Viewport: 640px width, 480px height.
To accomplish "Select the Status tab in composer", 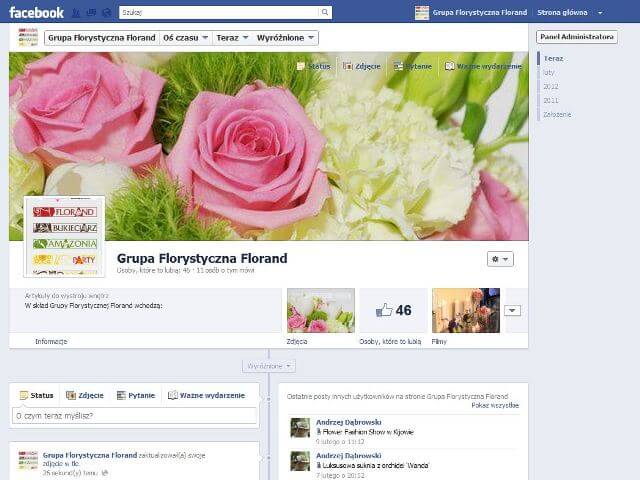I will click(x=36, y=395).
